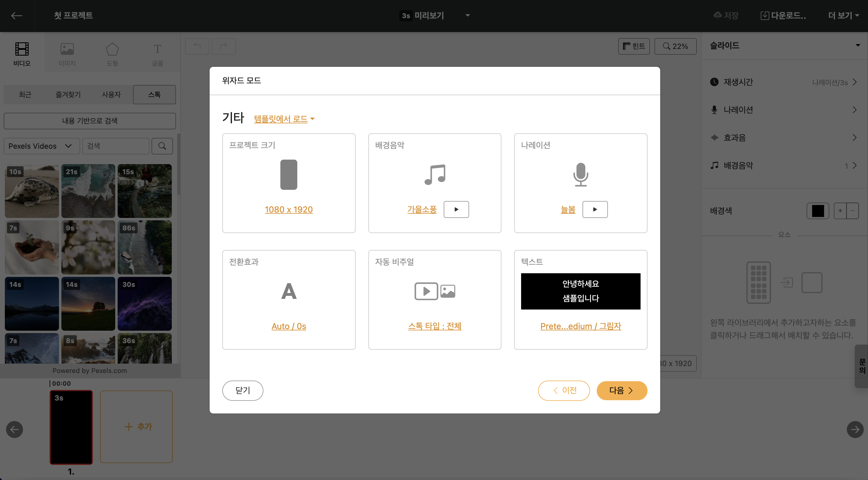Go to previous slide with left circle arrow
Screen dimensions: 868x480
coord(15,429)
